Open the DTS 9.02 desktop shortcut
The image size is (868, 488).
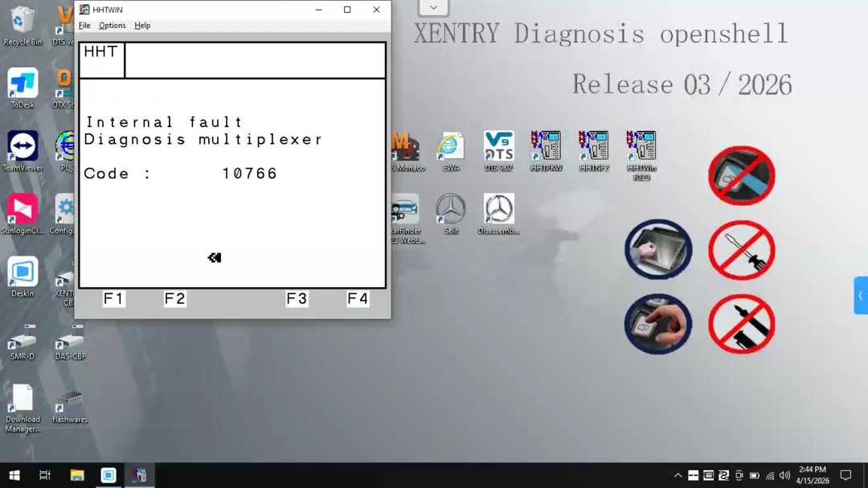tap(498, 151)
